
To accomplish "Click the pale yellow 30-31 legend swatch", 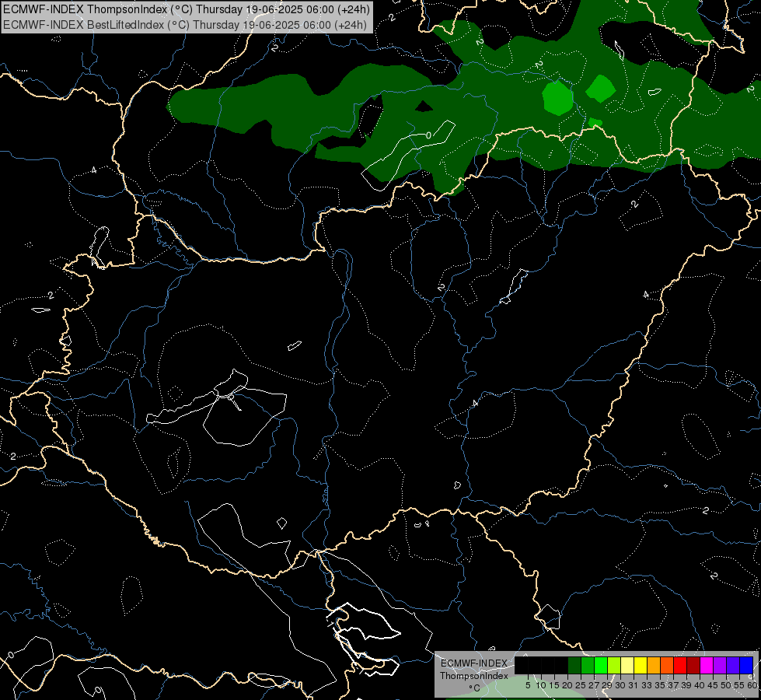I will pos(627,666).
